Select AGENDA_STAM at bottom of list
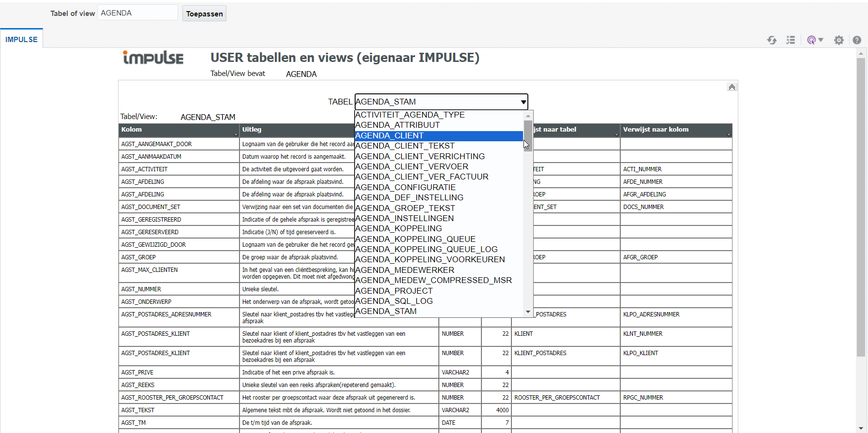 coord(439,311)
